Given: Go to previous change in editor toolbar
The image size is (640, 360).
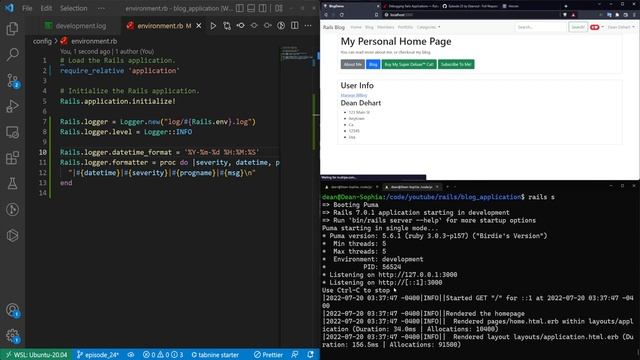Looking at the screenshot, I should tap(241, 26).
